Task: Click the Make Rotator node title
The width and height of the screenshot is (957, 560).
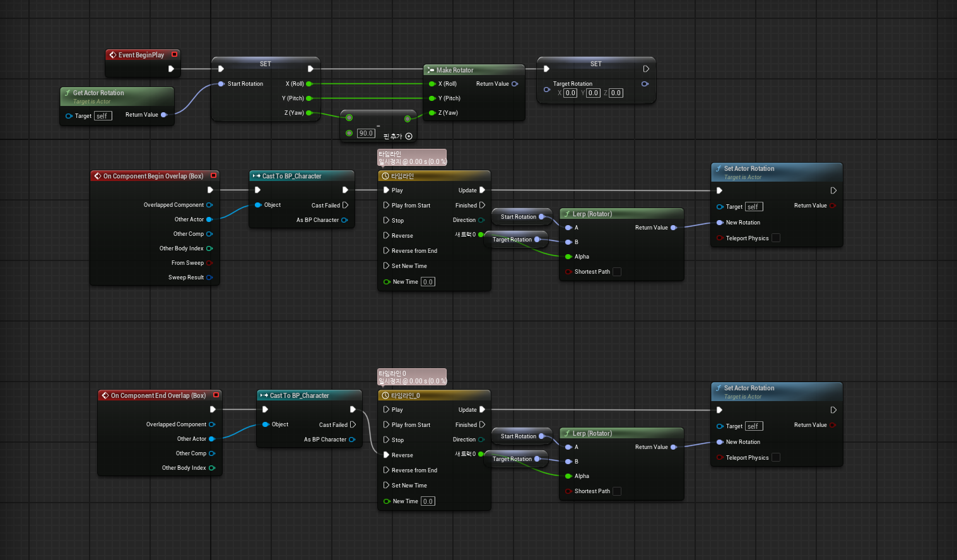Action: [455, 70]
